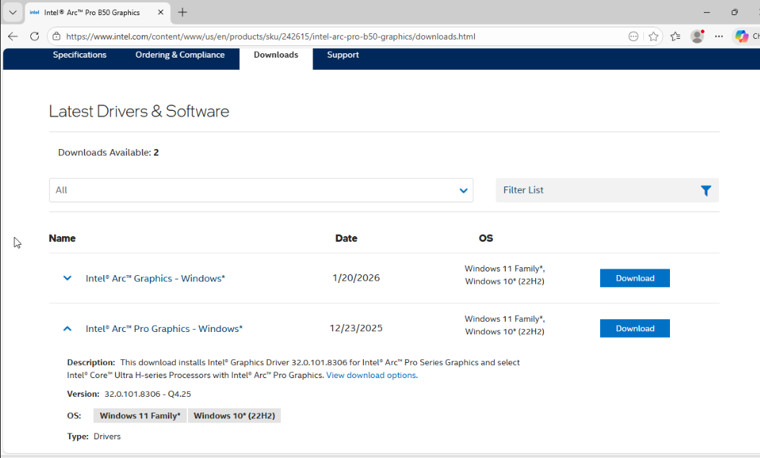This screenshot has width=760, height=458.
Task: Click the address bar URL
Action: pos(270,36)
